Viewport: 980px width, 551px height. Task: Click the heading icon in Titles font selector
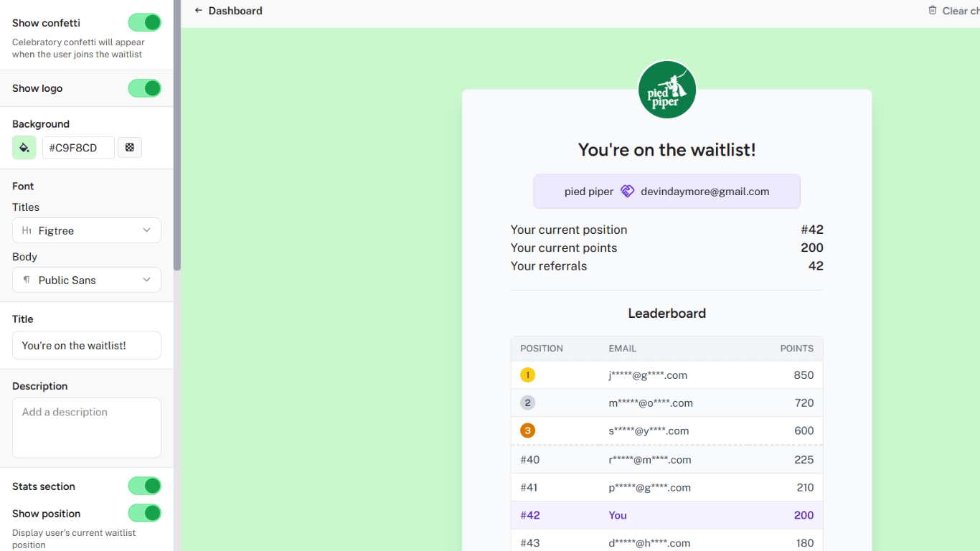27,230
